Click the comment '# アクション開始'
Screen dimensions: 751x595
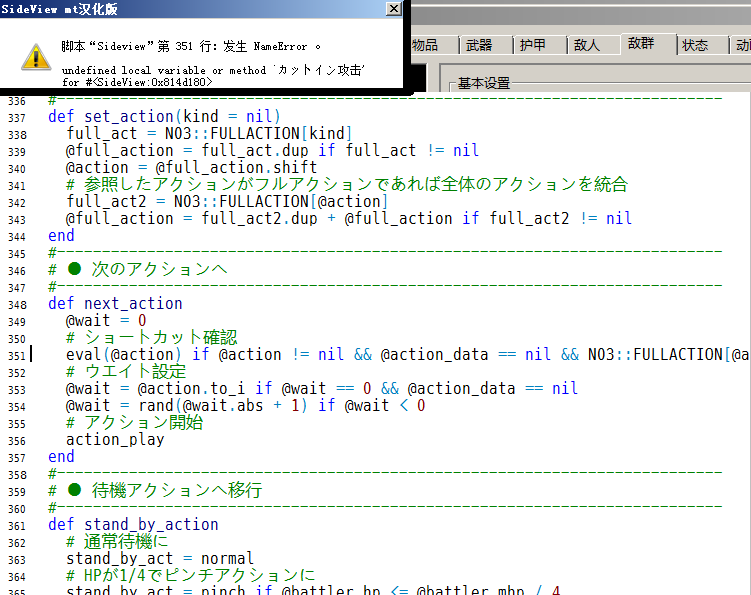coord(135,423)
